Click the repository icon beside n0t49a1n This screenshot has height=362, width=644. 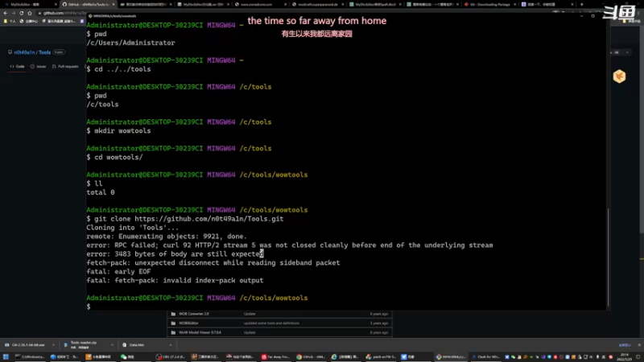coord(10,52)
